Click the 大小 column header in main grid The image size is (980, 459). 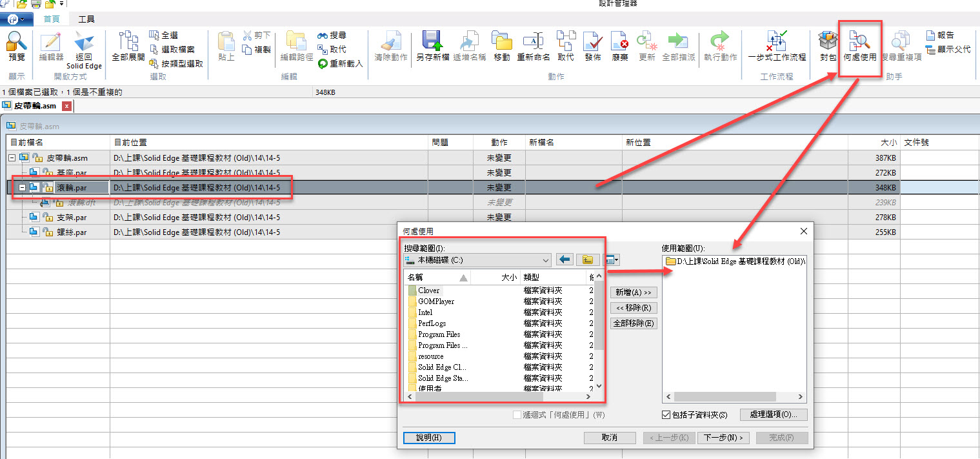click(x=874, y=142)
